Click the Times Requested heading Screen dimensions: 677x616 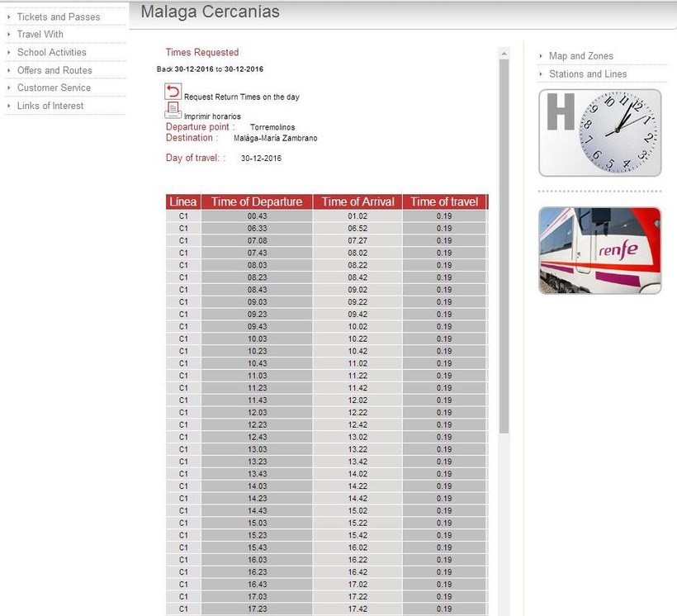coord(202,52)
